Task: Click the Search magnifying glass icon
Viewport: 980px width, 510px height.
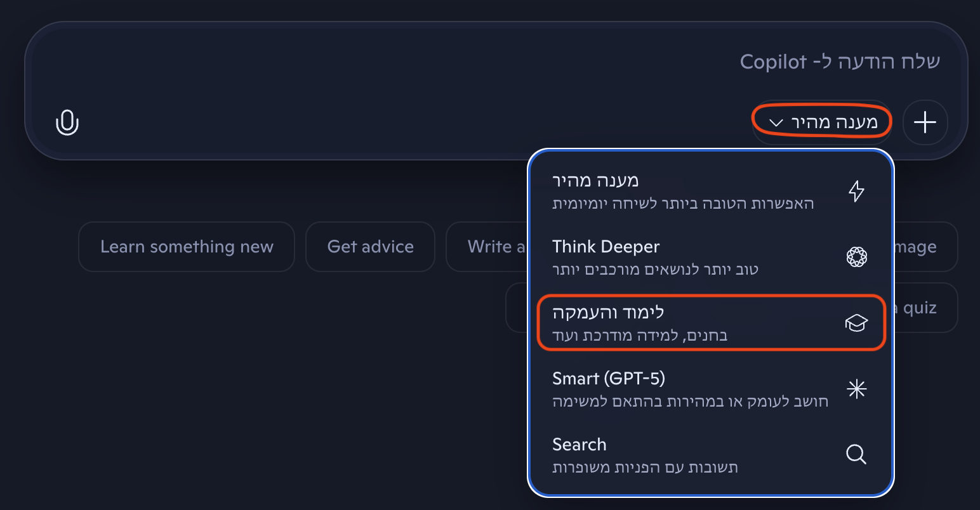Action: tap(856, 454)
